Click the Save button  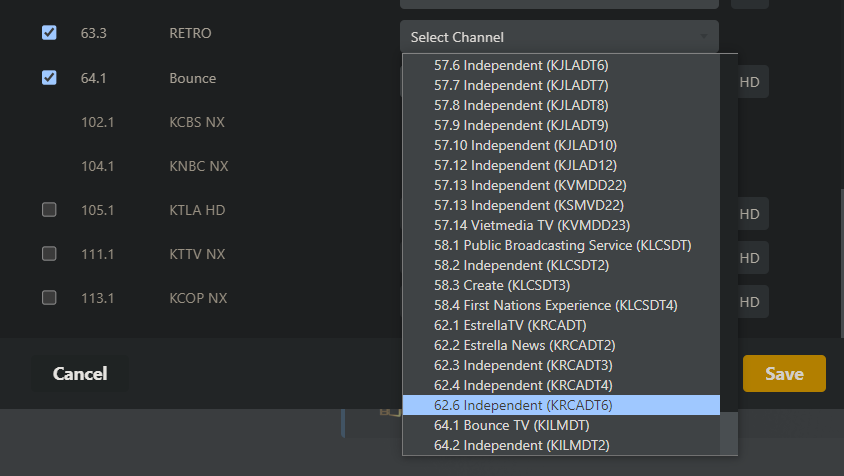pyautogui.click(x=784, y=373)
